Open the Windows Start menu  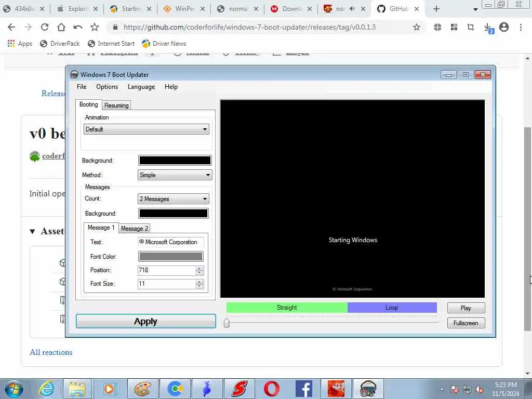[x=14, y=389]
